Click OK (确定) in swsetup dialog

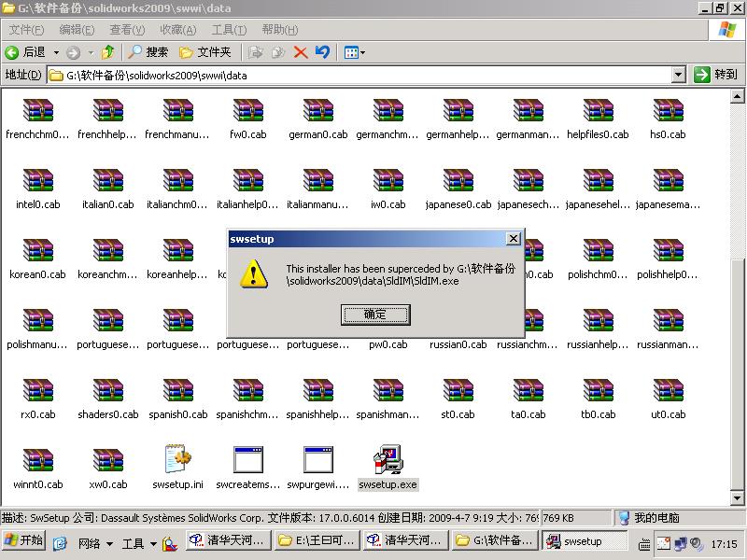[375, 315]
